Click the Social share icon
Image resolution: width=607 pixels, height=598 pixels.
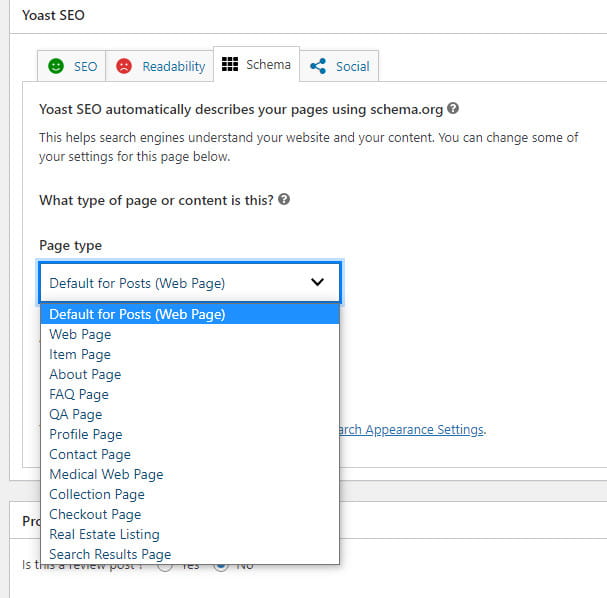pos(318,66)
